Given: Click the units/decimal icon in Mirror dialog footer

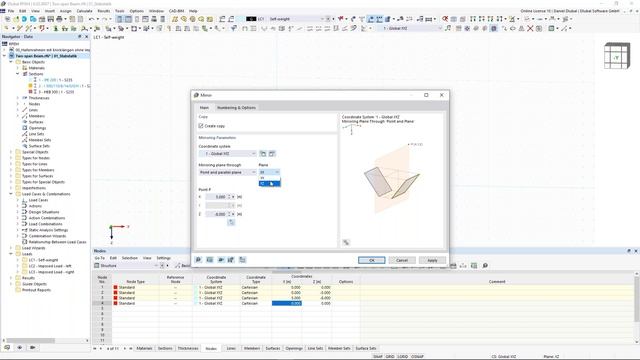Looking at the screenshot, I should 209,260.
